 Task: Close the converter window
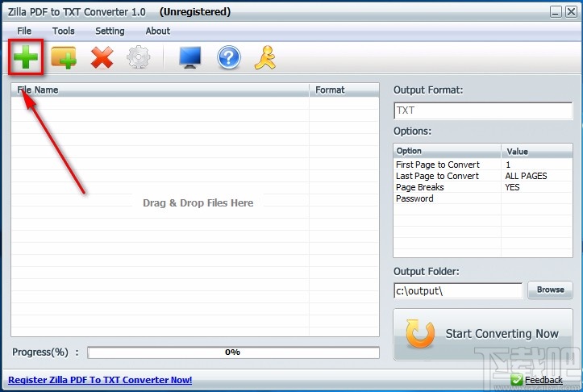(x=571, y=12)
